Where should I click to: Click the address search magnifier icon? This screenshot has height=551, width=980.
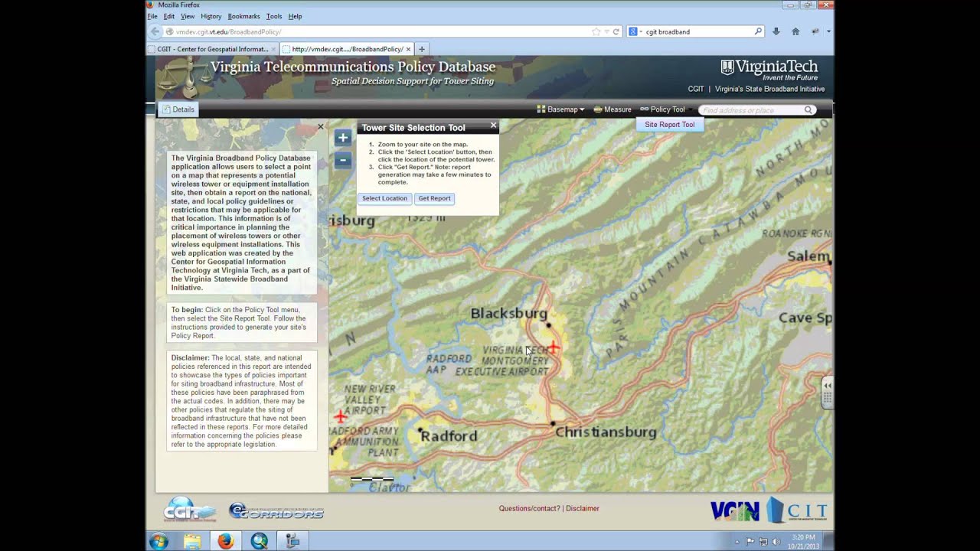tap(808, 110)
